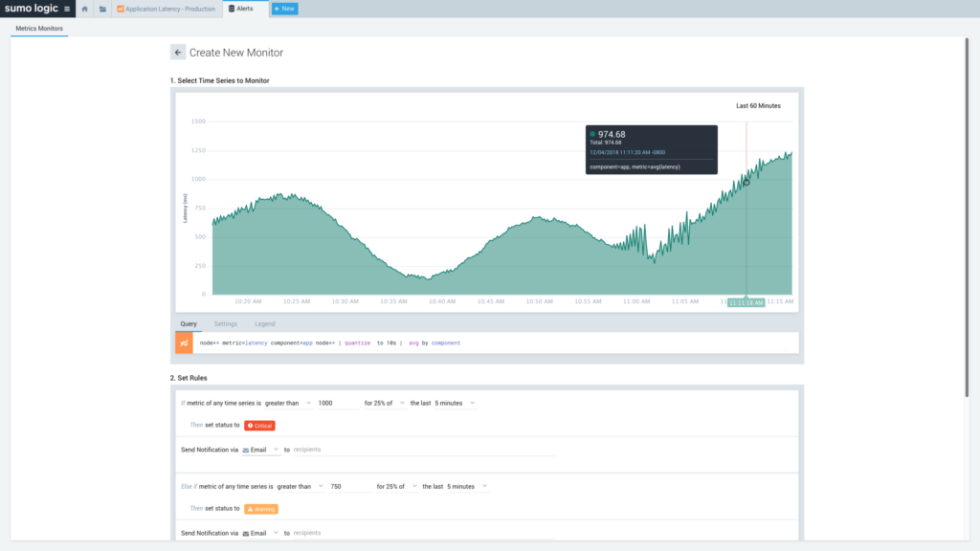Click the back arrow beside Create New Monitor
Image resolution: width=980 pixels, height=551 pixels.
[x=178, y=53]
